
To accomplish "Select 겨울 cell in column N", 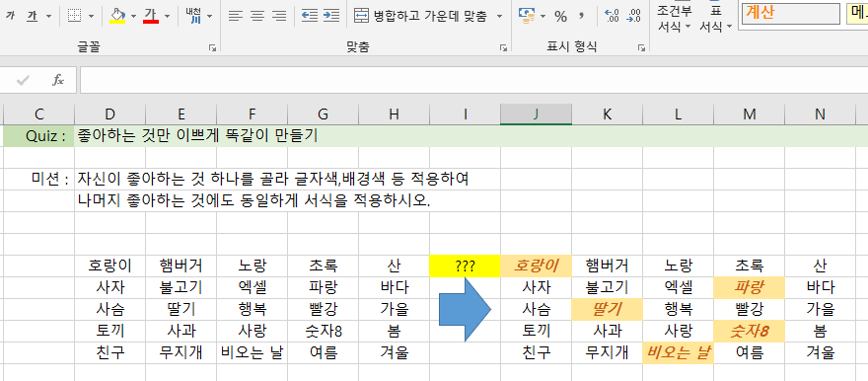I will (x=820, y=352).
